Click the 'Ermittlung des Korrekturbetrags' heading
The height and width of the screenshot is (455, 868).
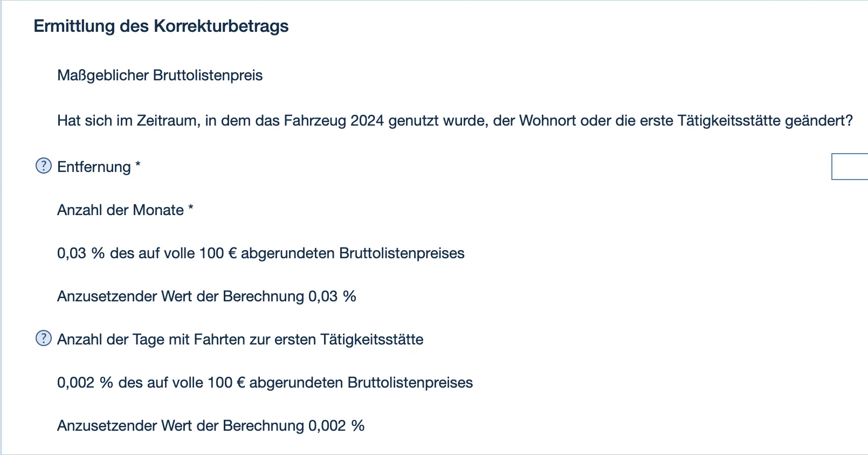tap(161, 26)
